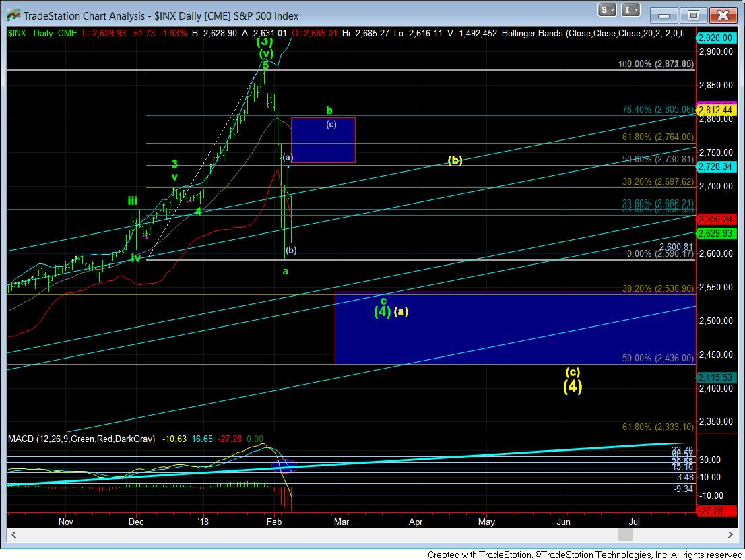Image resolution: width=745 pixels, height=560 pixels.
Task: Maximize the Chart Analysis window
Action: (x=694, y=15)
